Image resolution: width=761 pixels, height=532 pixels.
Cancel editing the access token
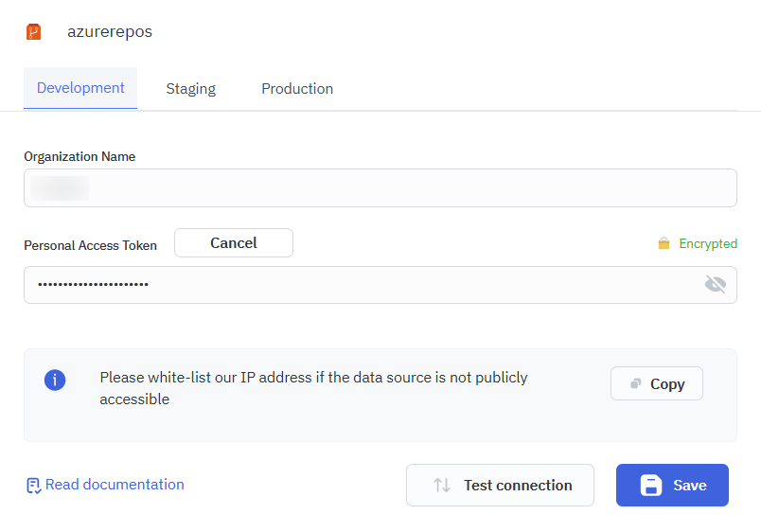click(234, 242)
